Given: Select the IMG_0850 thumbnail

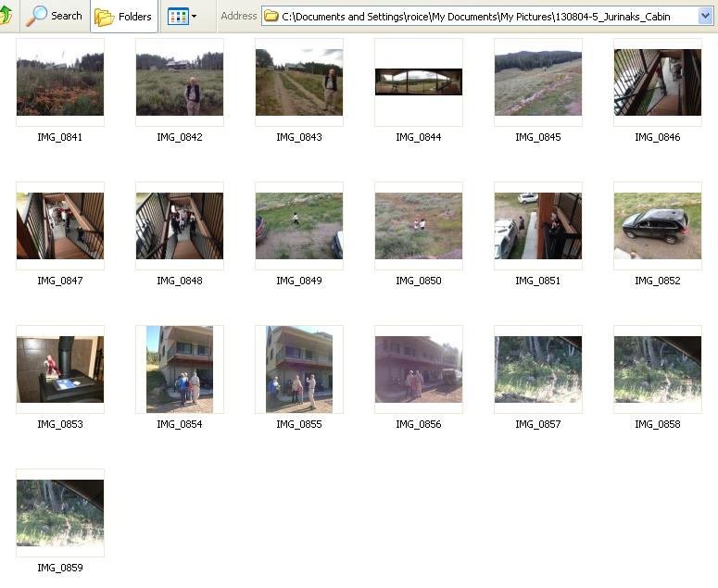Looking at the screenshot, I should point(419,226).
